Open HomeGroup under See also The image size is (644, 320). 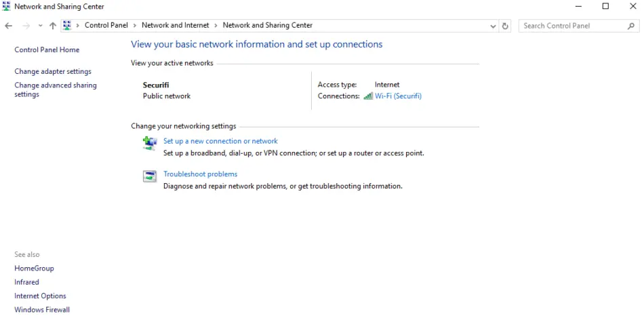[x=34, y=268]
